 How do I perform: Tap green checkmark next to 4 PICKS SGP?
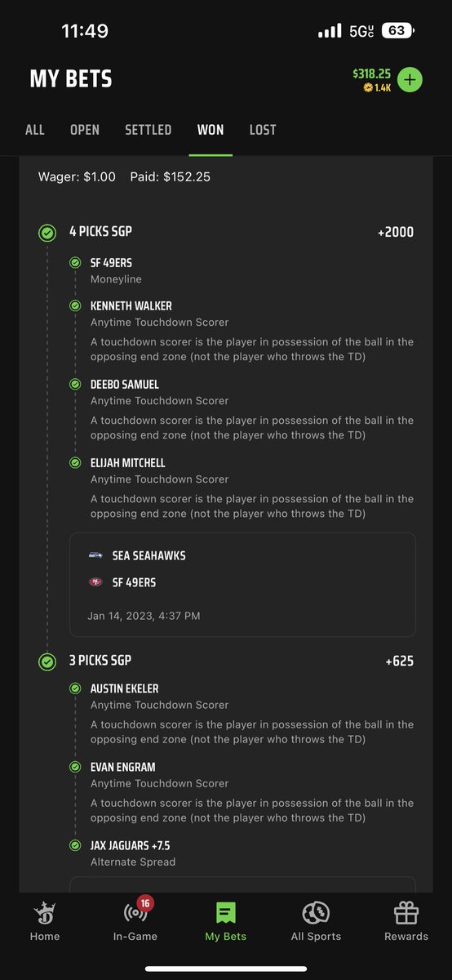click(47, 233)
